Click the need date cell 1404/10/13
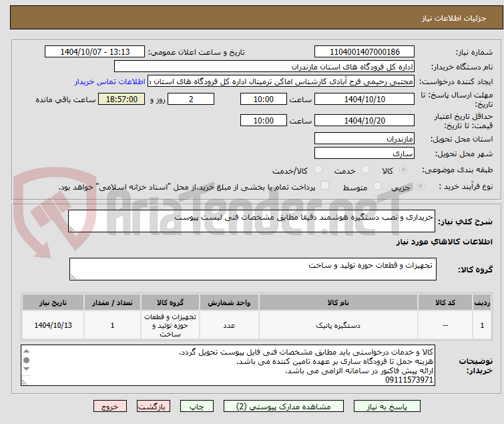 53,325
